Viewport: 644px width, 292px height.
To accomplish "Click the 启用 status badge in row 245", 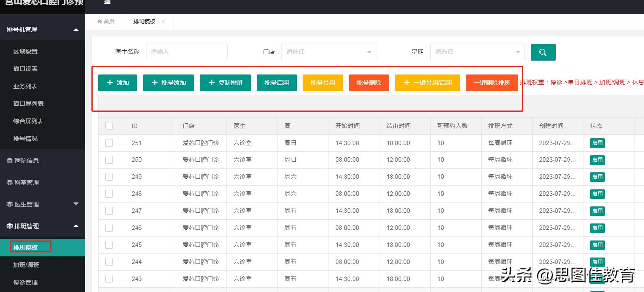I will point(597,245).
